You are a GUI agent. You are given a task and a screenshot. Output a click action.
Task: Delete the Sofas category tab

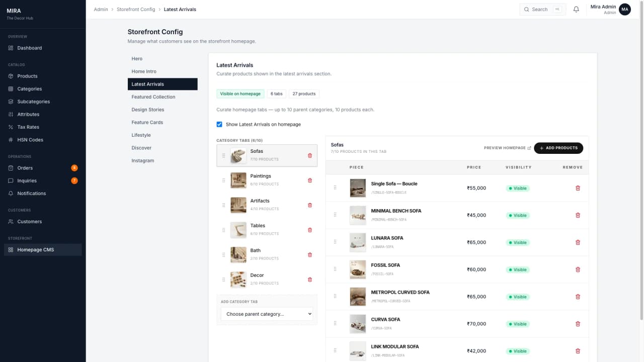tap(310, 155)
